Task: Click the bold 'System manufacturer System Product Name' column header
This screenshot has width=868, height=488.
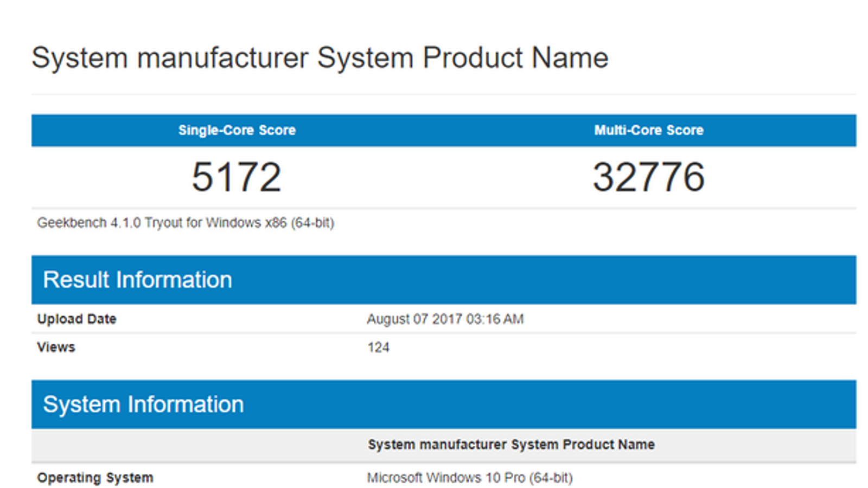Action: point(511,445)
